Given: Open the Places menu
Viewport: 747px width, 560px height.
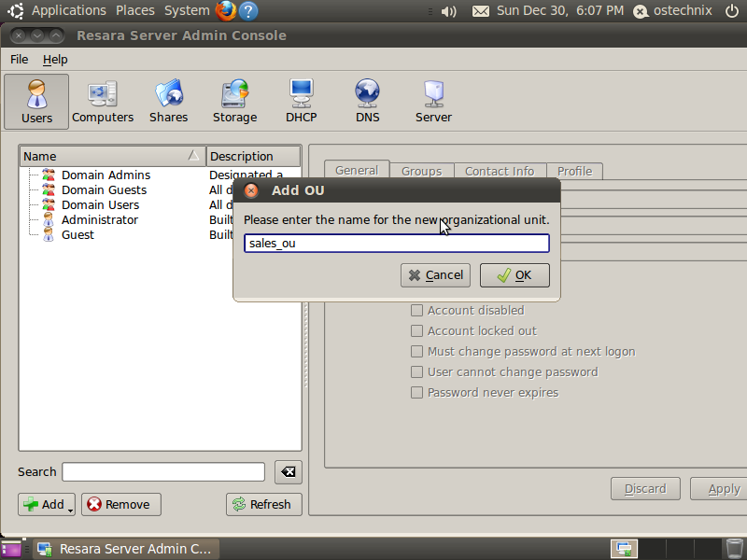Looking at the screenshot, I should [135, 10].
